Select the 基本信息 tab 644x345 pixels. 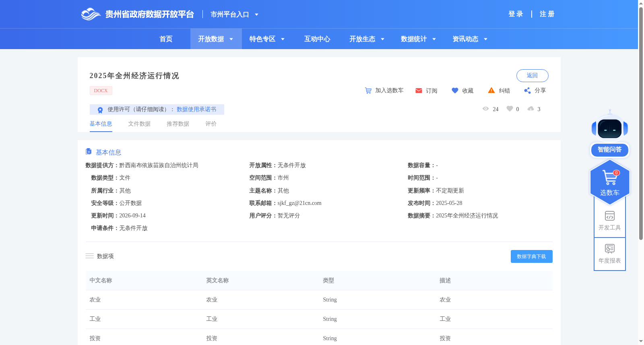(101, 124)
